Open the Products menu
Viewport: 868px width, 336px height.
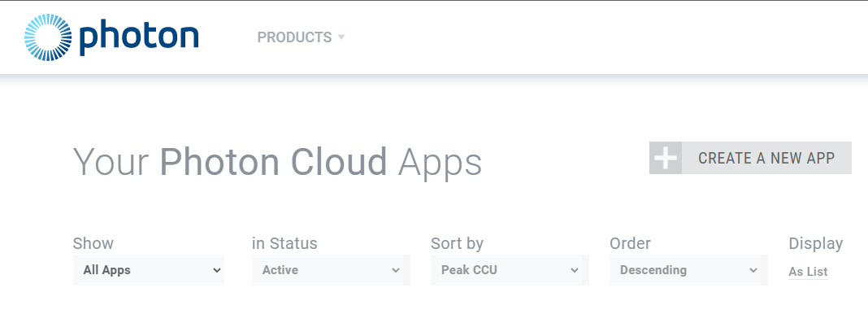click(x=301, y=37)
